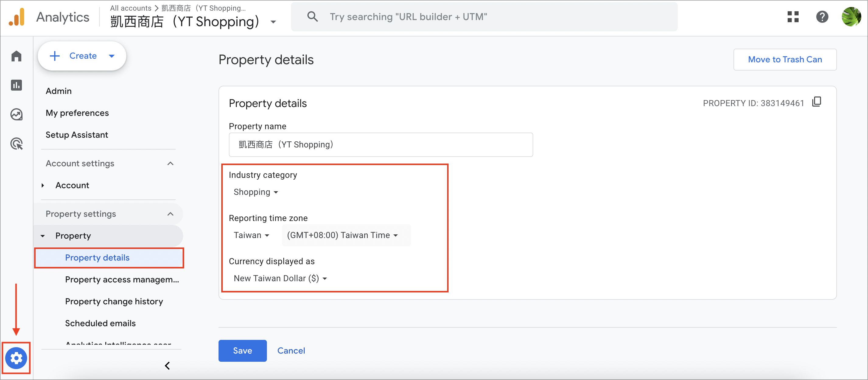The height and width of the screenshot is (380, 868).
Task: Copy the property ID with copy icon
Action: (817, 102)
